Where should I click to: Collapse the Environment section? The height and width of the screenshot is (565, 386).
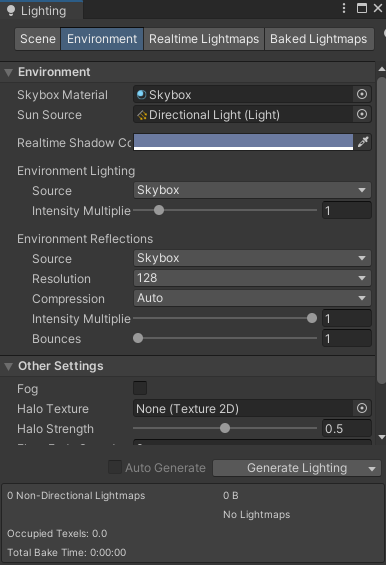click(x=9, y=72)
